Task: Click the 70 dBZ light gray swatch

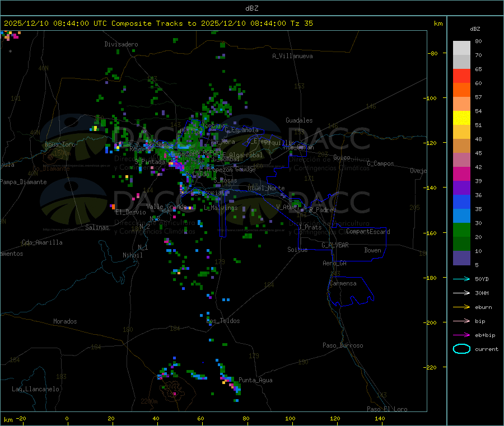Action: (461, 48)
